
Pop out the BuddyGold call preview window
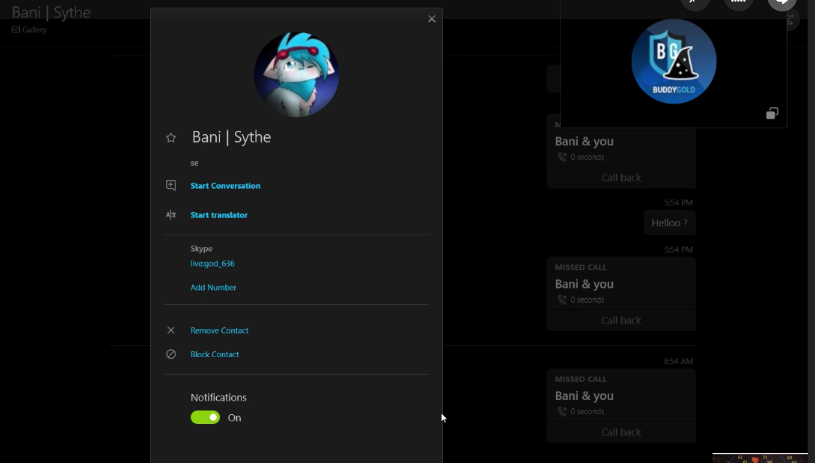(x=772, y=113)
